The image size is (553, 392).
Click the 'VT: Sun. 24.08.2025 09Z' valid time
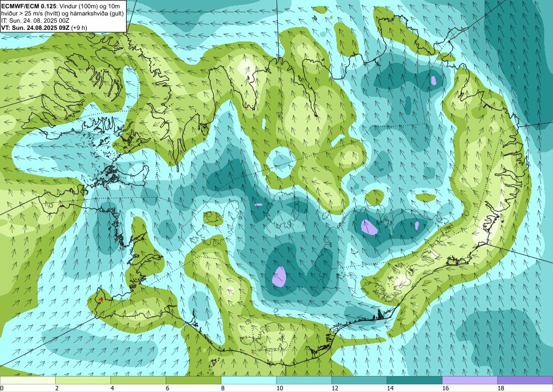(x=35, y=28)
